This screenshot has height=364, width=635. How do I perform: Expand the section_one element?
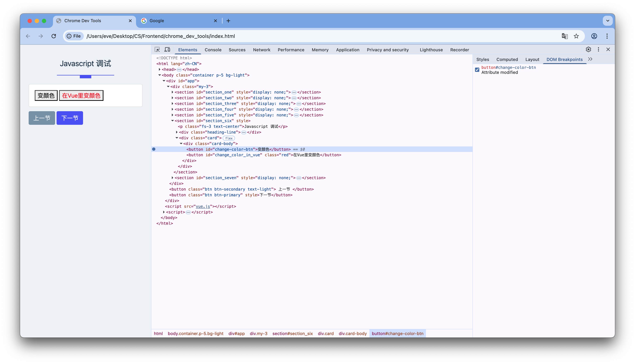[172, 92]
